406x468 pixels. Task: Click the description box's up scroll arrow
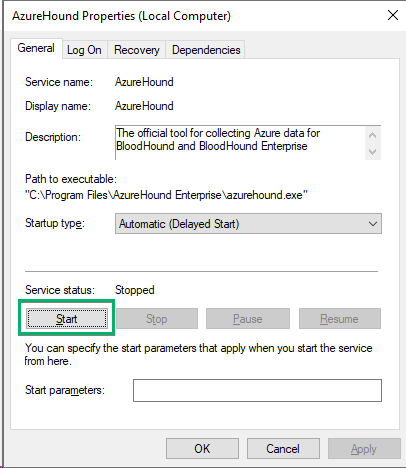373,135
